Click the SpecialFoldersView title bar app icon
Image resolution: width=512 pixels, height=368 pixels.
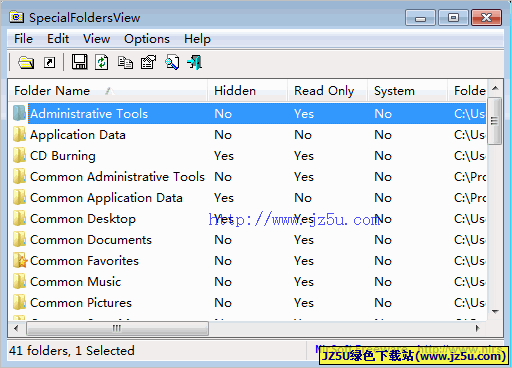tap(16, 17)
